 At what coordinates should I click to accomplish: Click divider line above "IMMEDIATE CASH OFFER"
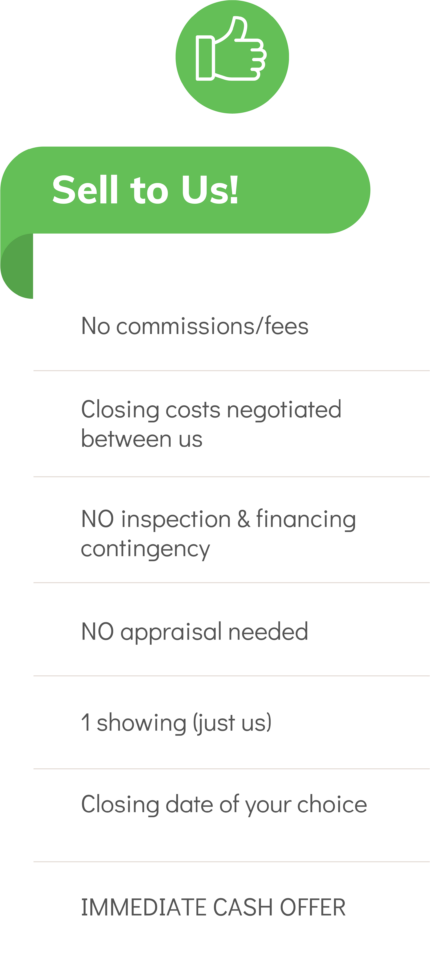(x=232, y=861)
